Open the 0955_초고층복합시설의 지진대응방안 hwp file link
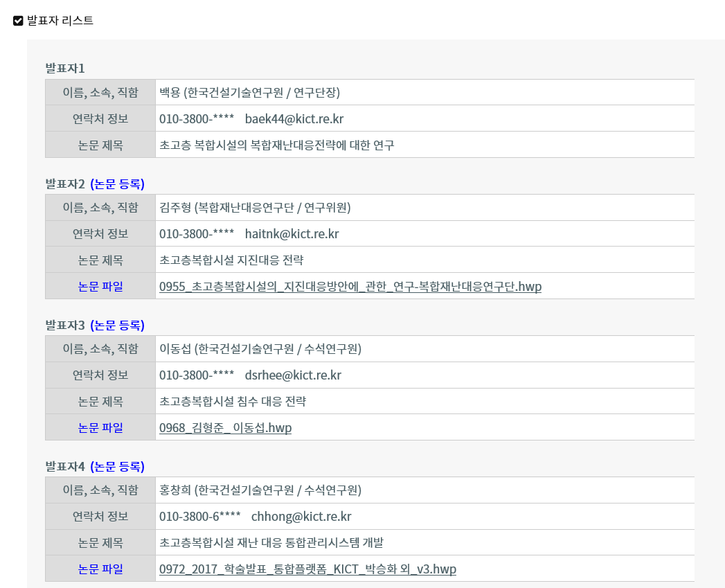The image size is (725, 588). [x=350, y=286]
